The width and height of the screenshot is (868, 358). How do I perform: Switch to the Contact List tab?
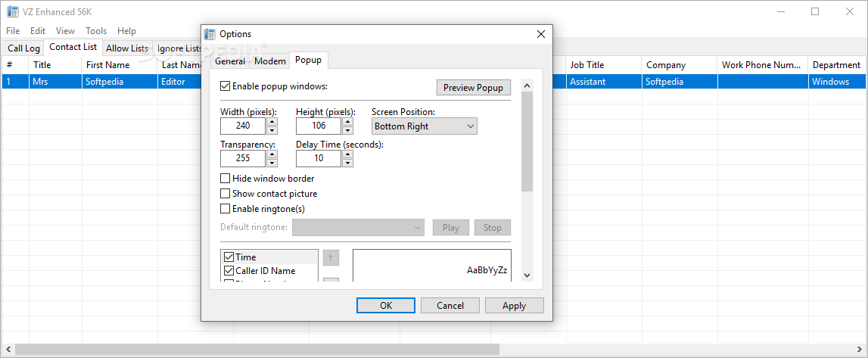[73, 47]
